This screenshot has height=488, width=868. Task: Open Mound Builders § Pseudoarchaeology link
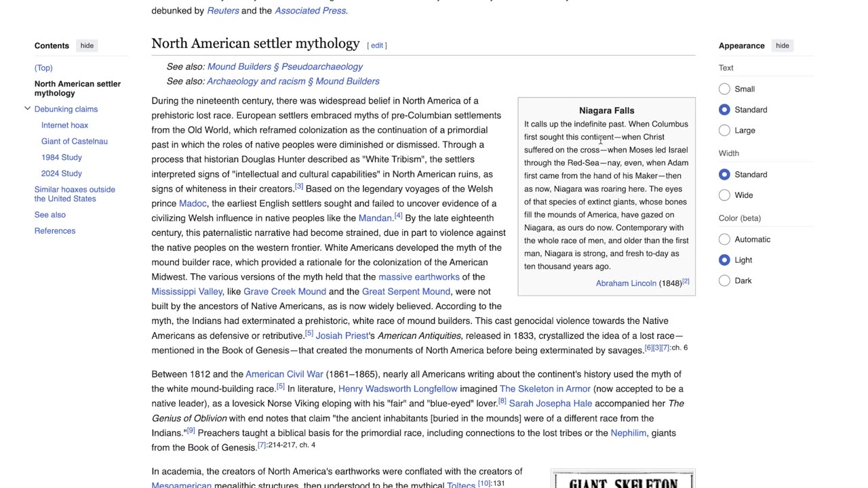(285, 66)
